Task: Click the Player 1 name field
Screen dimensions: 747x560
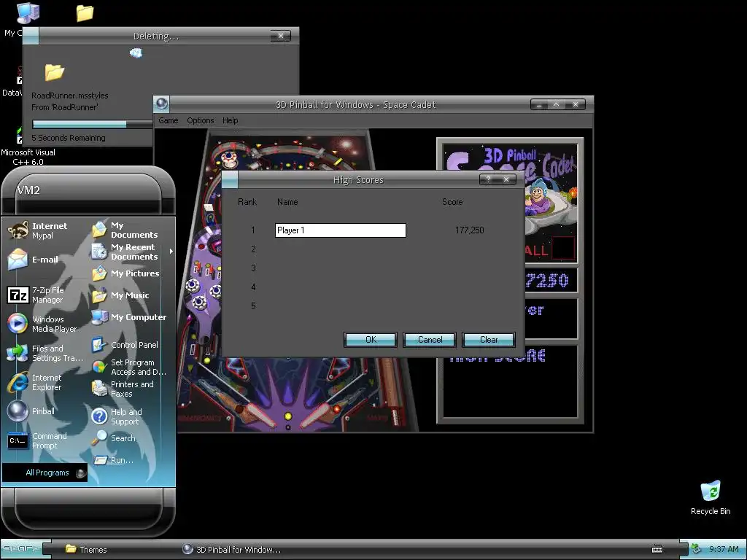Action: point(341,230)
